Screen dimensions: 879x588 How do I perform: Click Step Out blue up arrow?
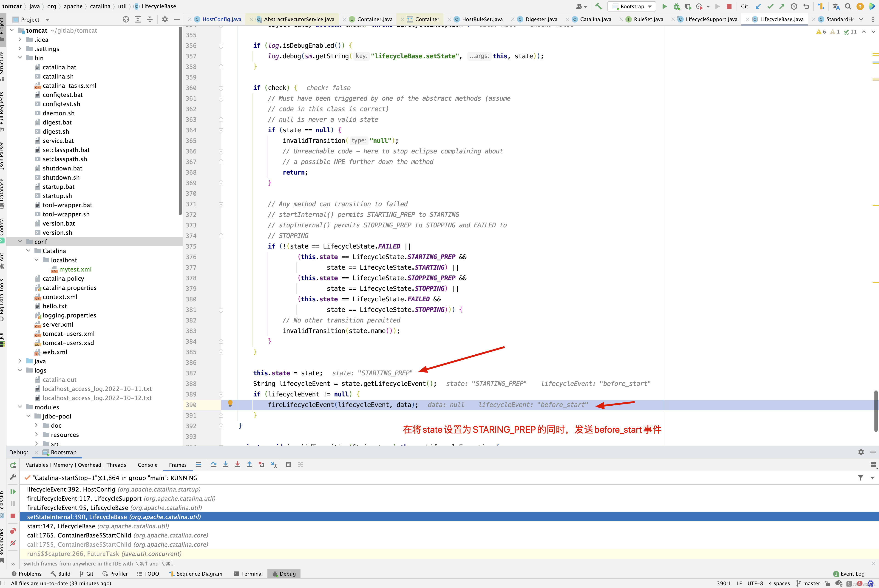click(249, 465)
